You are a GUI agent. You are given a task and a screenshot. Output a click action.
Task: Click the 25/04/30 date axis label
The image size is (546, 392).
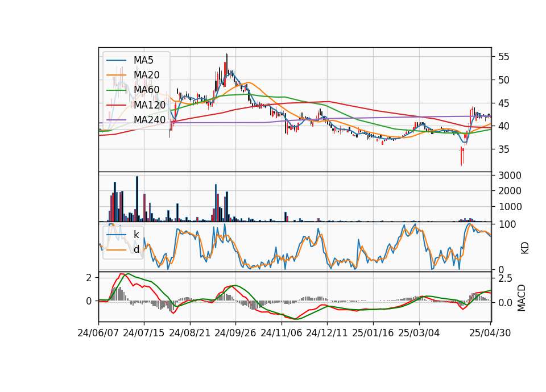(x=490, y=333)
